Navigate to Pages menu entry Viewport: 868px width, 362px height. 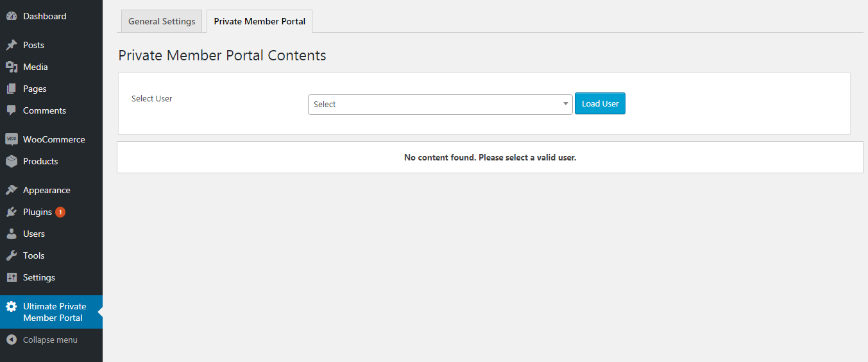point(51,89)
